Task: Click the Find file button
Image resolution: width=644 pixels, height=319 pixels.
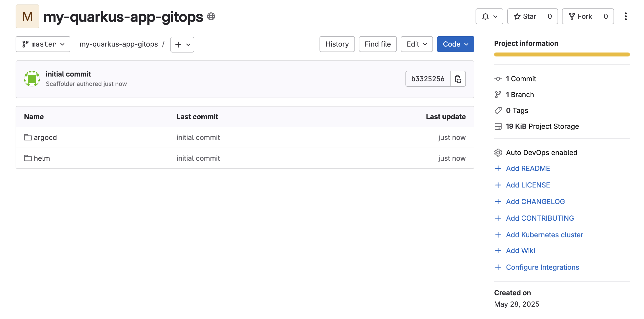Action: pyautogui.click(x=377, y=44)
